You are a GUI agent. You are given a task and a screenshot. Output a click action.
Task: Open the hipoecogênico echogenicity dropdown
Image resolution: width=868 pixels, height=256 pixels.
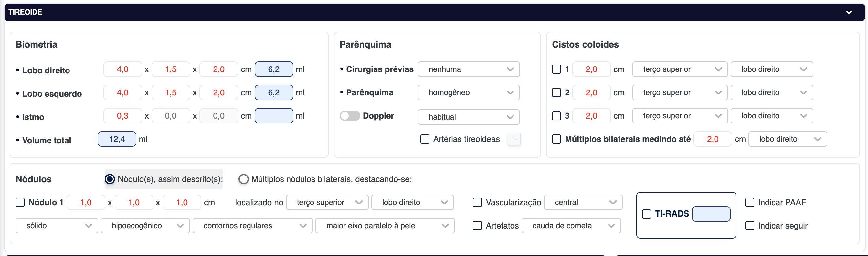pos(145,226)
